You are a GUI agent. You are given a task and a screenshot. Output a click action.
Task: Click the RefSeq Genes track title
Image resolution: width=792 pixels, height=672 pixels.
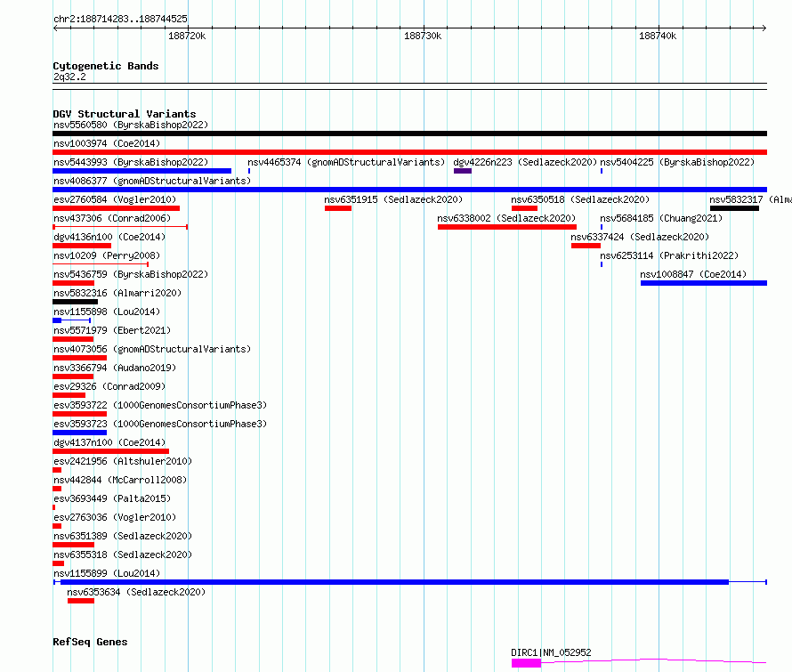pyautogui.click(x=90, y=642)
